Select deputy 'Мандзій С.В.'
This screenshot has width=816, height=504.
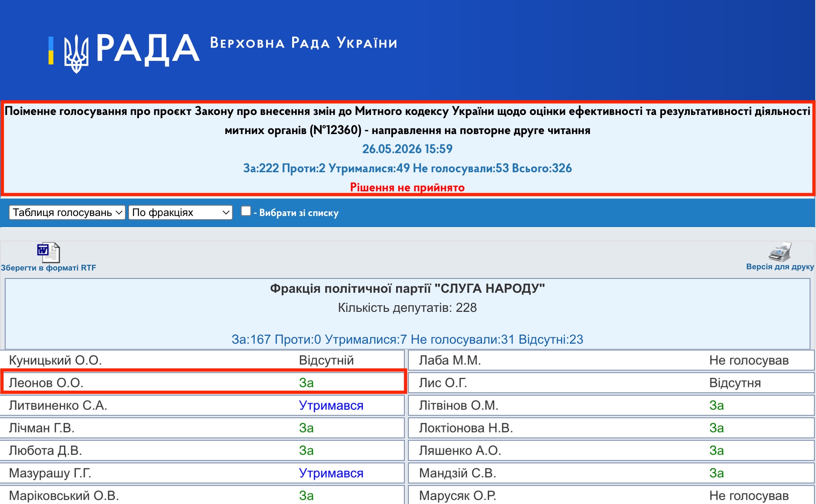(457, 473)
